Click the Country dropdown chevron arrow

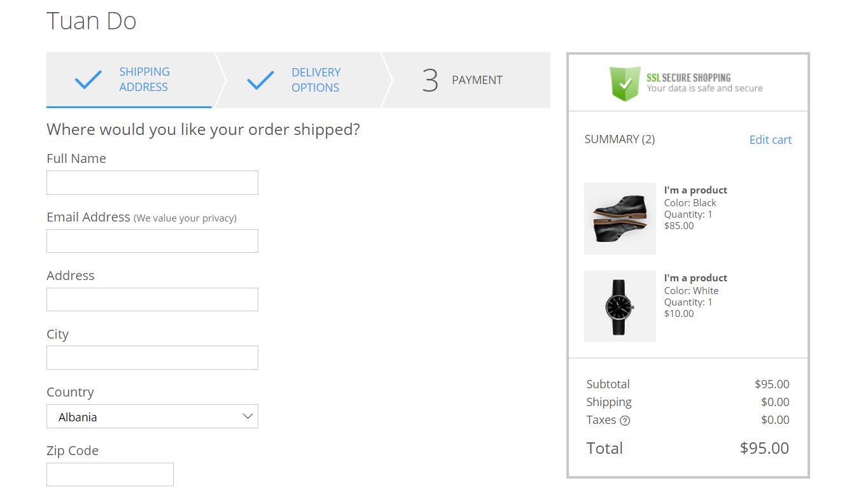[248, 417]
